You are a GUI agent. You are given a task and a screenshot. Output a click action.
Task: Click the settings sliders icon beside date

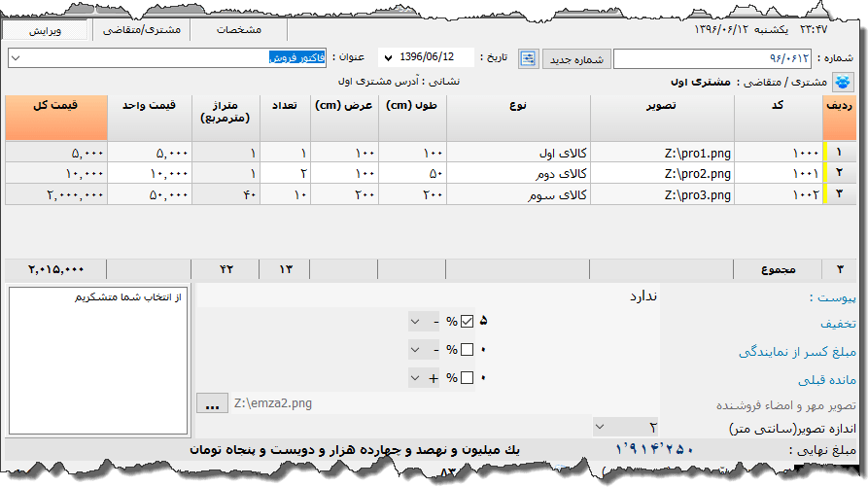tap(528, 58)
